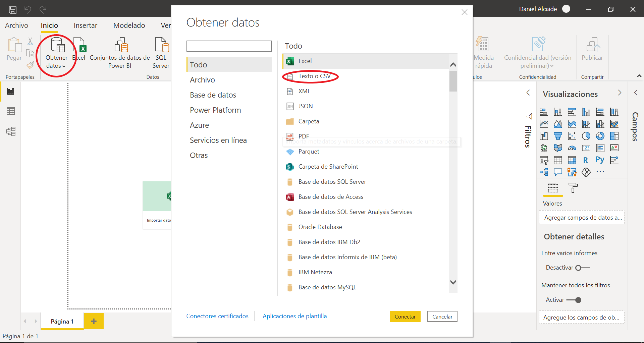Select the Treemap visualization
644x343 pixels.
coord(614,136)
